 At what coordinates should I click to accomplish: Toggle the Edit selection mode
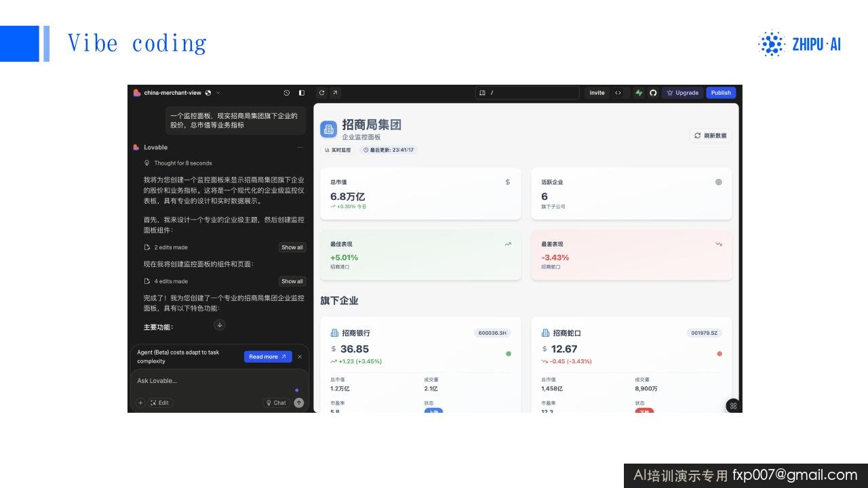pos(159,403)
